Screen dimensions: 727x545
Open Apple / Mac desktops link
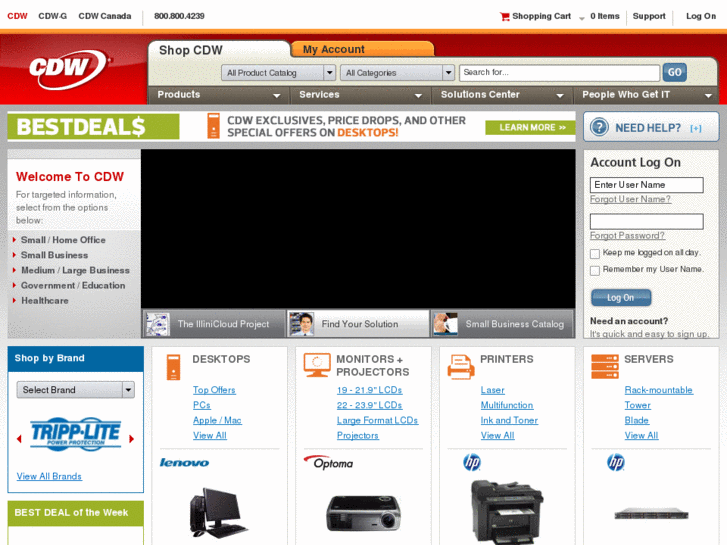pyautogui.click(x=217, y=420)
